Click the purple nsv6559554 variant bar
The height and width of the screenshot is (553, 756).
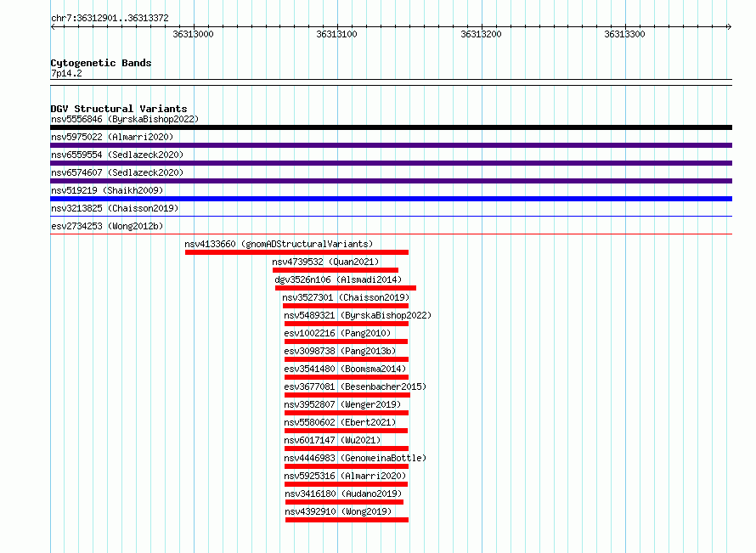(x=391, y=163)
